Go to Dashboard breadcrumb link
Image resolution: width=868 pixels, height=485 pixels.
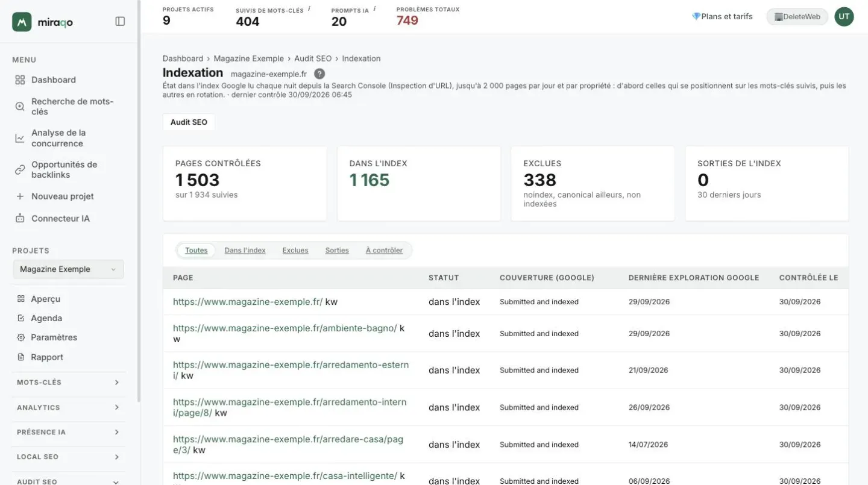(183, 58)
